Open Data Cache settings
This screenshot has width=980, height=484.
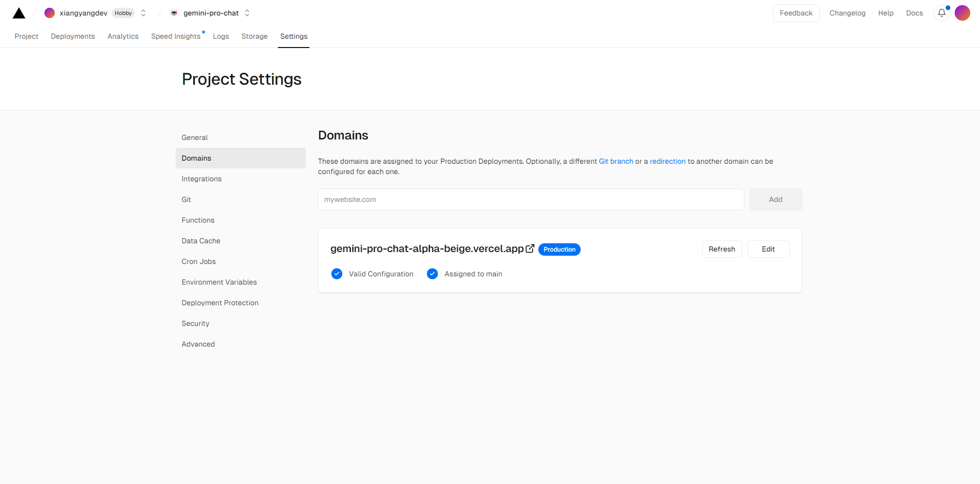(241, 241)
